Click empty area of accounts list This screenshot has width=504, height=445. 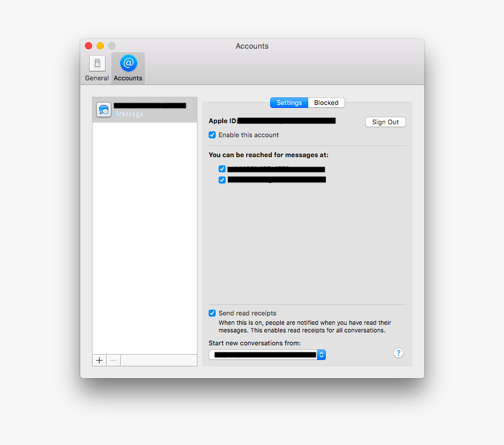coord(145,235)
